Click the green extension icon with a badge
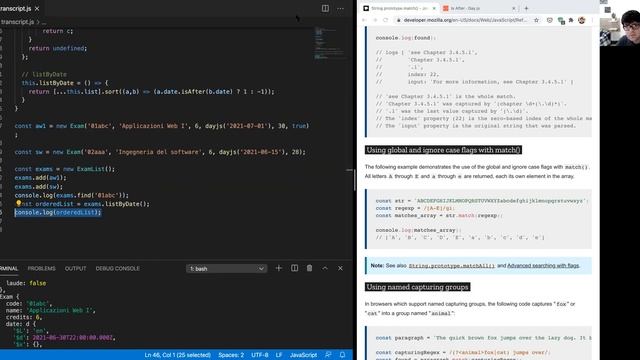Viewport: 640px width, 360px height. point(561,20)
